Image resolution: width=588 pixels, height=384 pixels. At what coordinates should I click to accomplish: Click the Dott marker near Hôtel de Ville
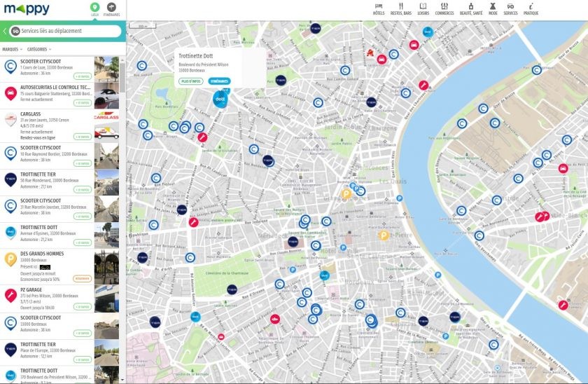pyautogui.click(x=324, y=276)
